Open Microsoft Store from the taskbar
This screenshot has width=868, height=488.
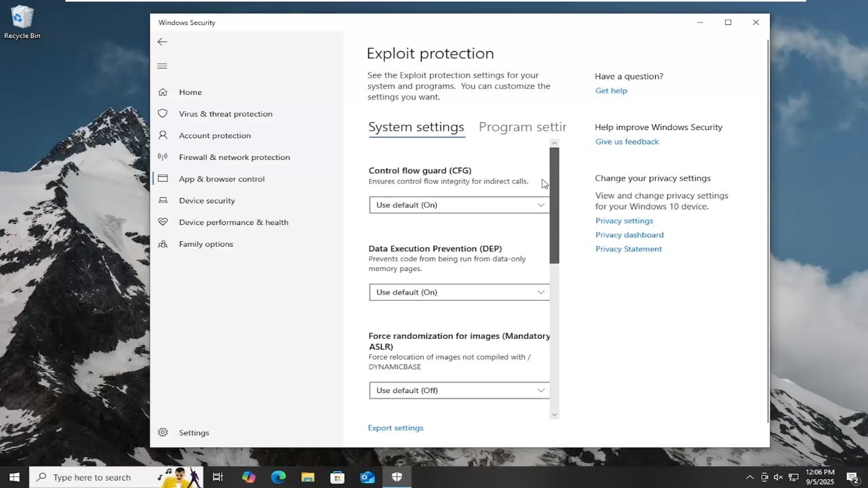[337, 477]
